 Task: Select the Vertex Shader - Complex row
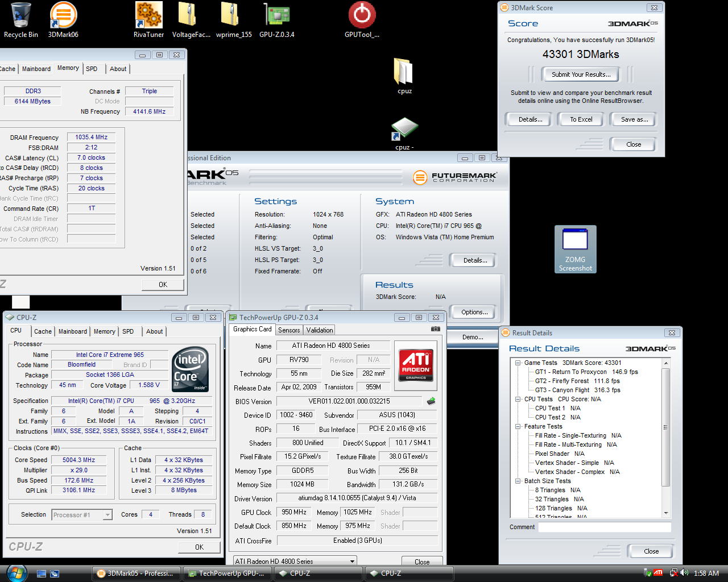577,472
